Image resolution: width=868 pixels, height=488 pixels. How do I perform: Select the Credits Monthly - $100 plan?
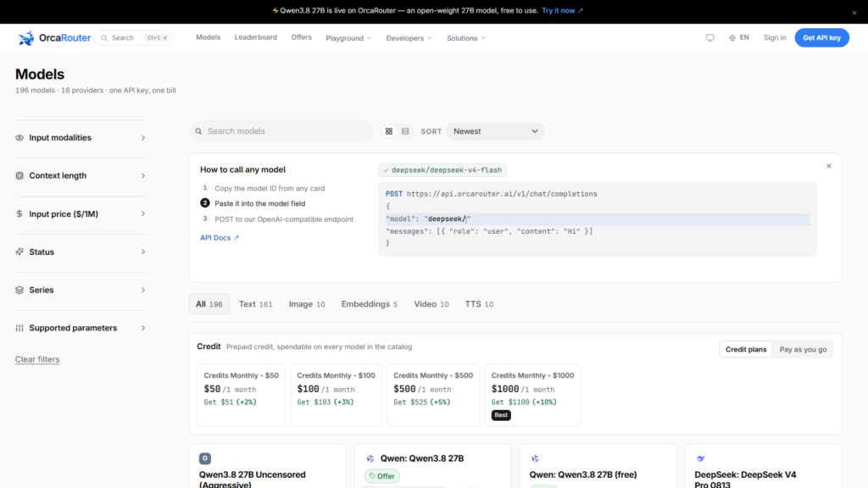tap(336, 395)
